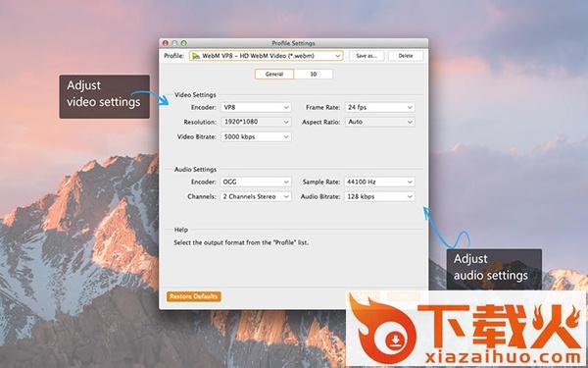Screen dimensions: 588x368
Task: Open the video Encoder VP8 dropdown
Action: 256,107
